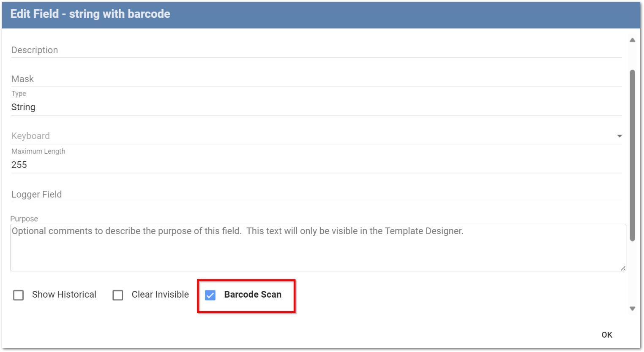This screenshot has width=644, height=352.
Task: Click the Purpose textarea resize handle
Action: pyautogui.click(x=623, y=268)
